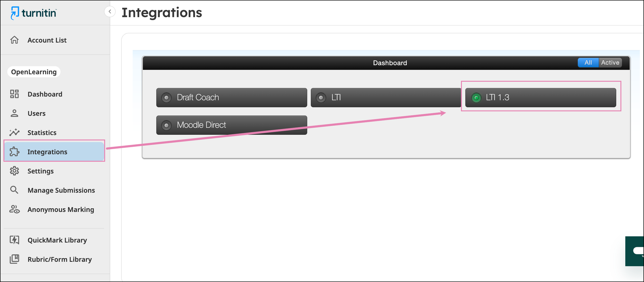Click the Settings gear icon
Screen dimensions: 644x282
[x=15, y=171]
